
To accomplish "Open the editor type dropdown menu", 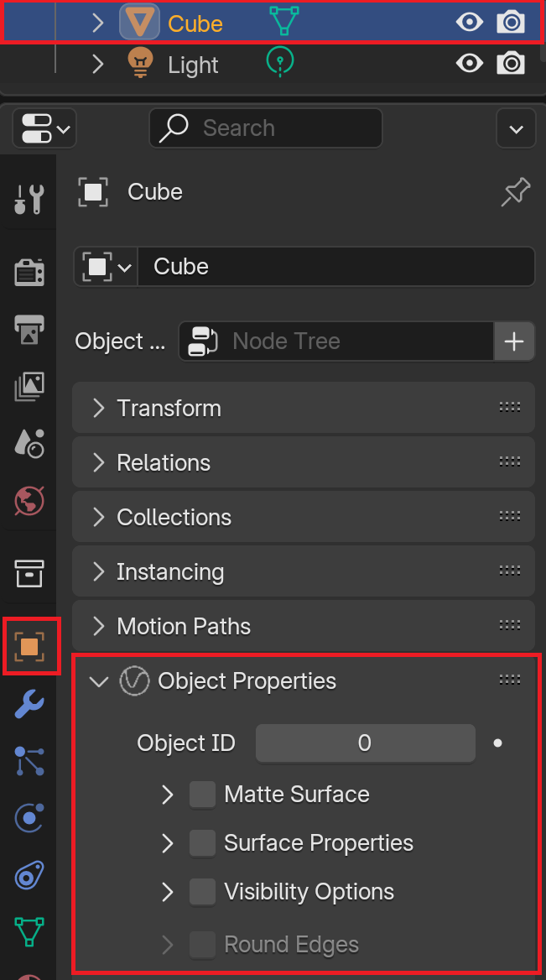I will point(44,128).
